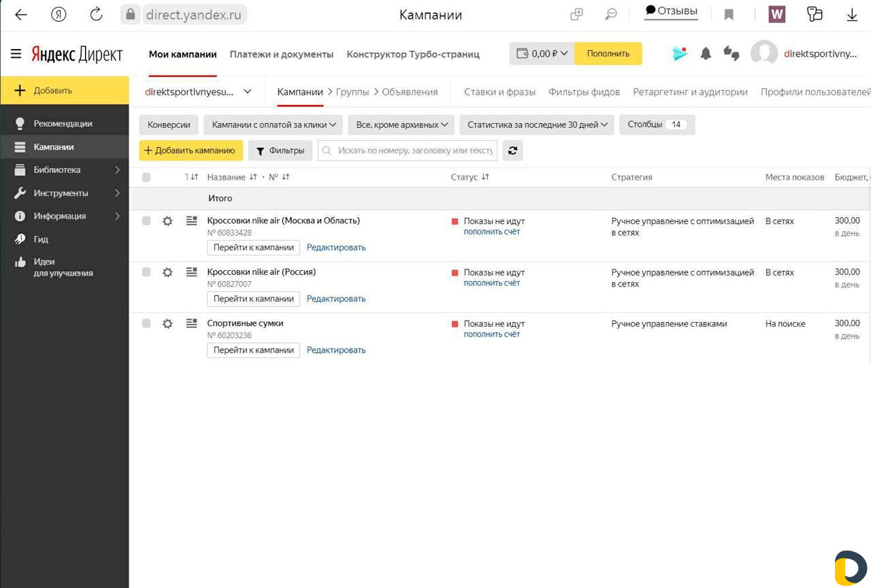
Task: Tick checkbox for Спортивные сумки campaign
Action: click(146, 323)
